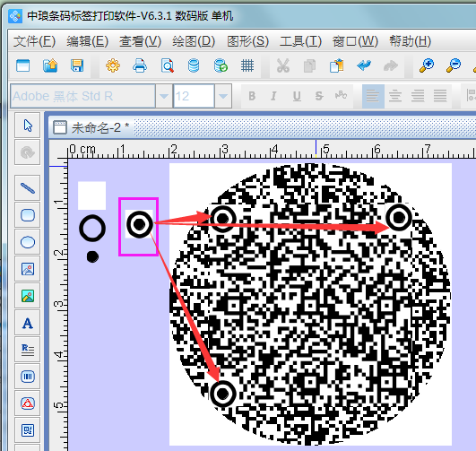This screenshot has width=476, height=451.
Task: Click the font size field showing 12
Action: coord(194,96)
